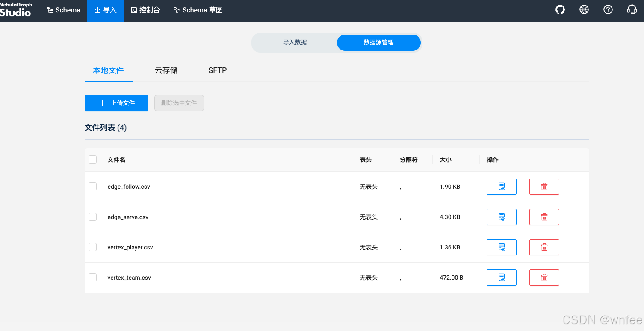Delete edge_serve.csv file
This screenshot has width=644, height=331.
click(x=544, y=217)
